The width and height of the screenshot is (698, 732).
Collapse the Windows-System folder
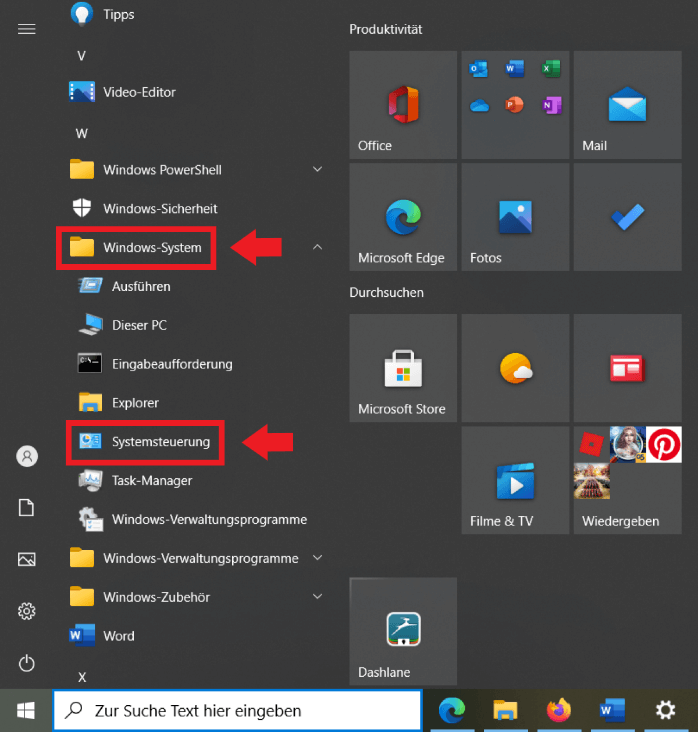(x=318, y=247)
